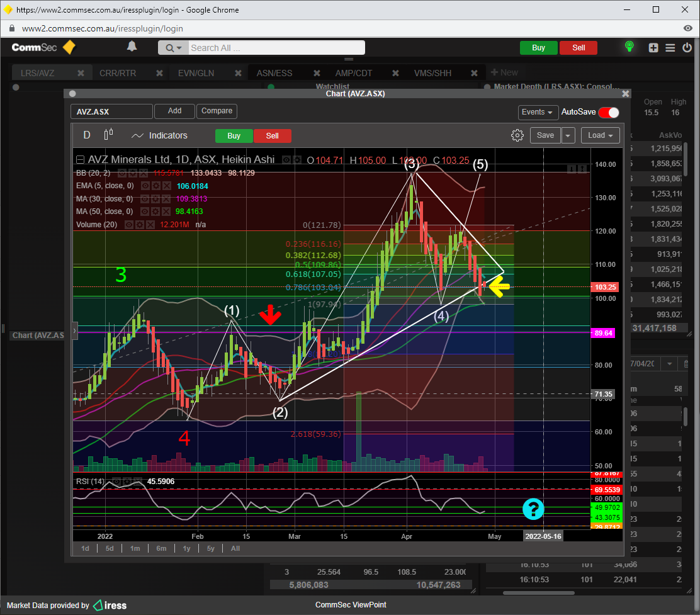Open the search type dropdown
Viewport: 700px width, 615px height.
[x=173, y=48]
